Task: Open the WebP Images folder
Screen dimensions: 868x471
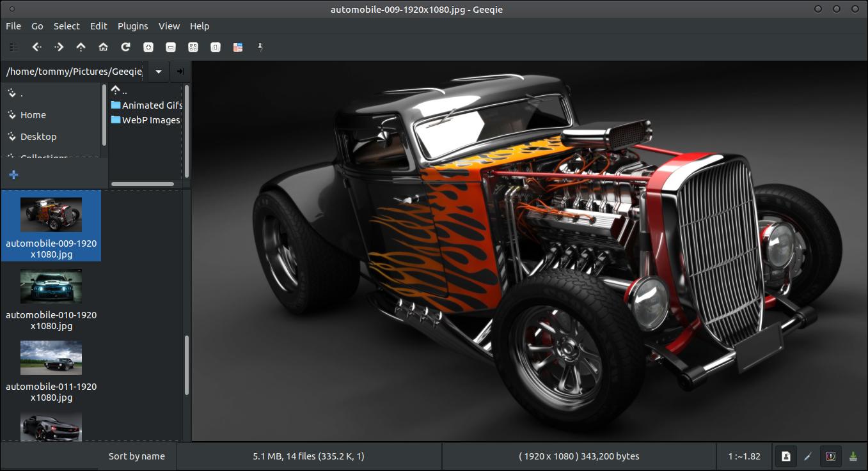Action: [146, 120]
